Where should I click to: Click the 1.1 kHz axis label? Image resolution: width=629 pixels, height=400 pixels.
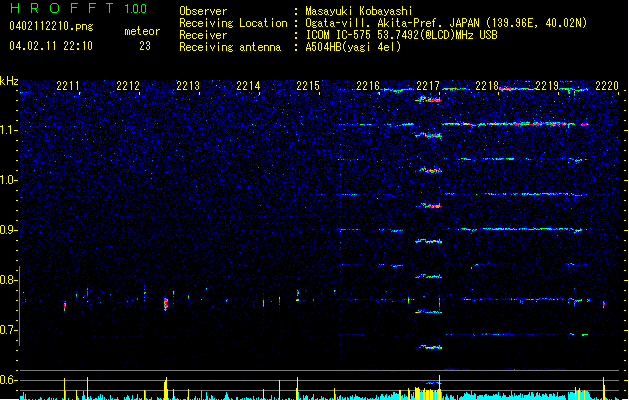tap(9, 130)
